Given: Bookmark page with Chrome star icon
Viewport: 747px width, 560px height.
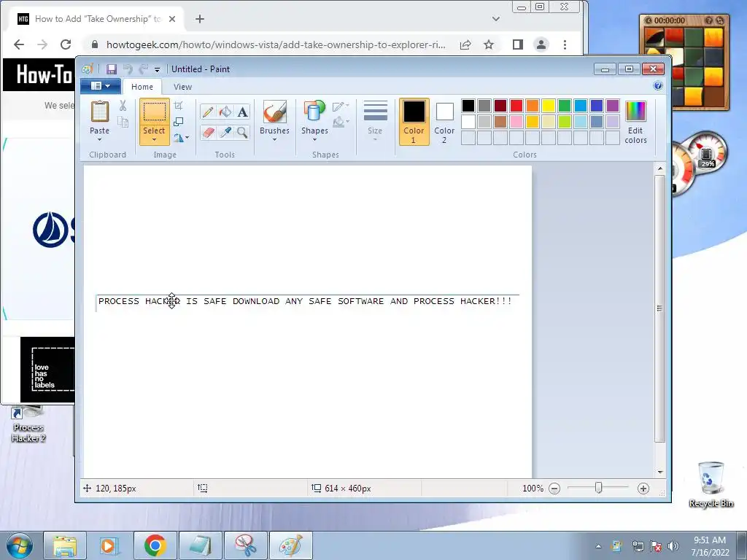Looking at the screenshot, I should [489, 44].
